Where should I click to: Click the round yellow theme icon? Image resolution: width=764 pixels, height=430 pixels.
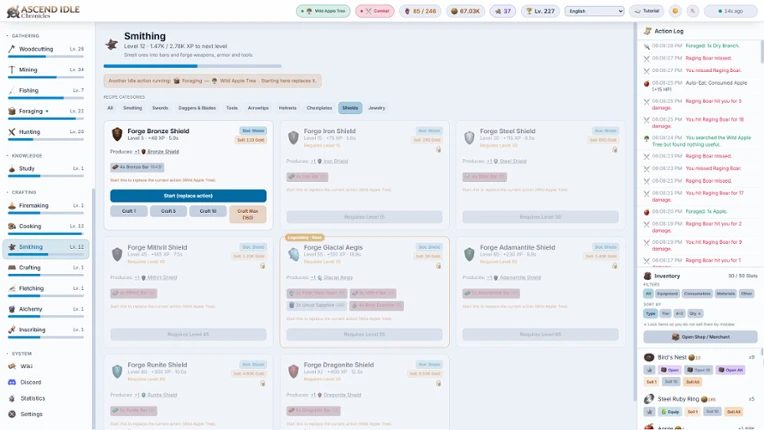pos(675,11)
